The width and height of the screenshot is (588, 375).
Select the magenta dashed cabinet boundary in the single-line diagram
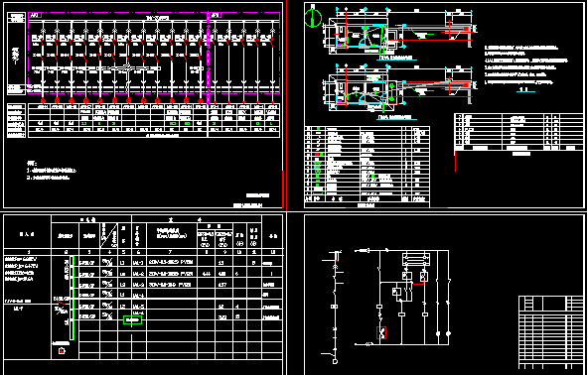tap(154, 53)
